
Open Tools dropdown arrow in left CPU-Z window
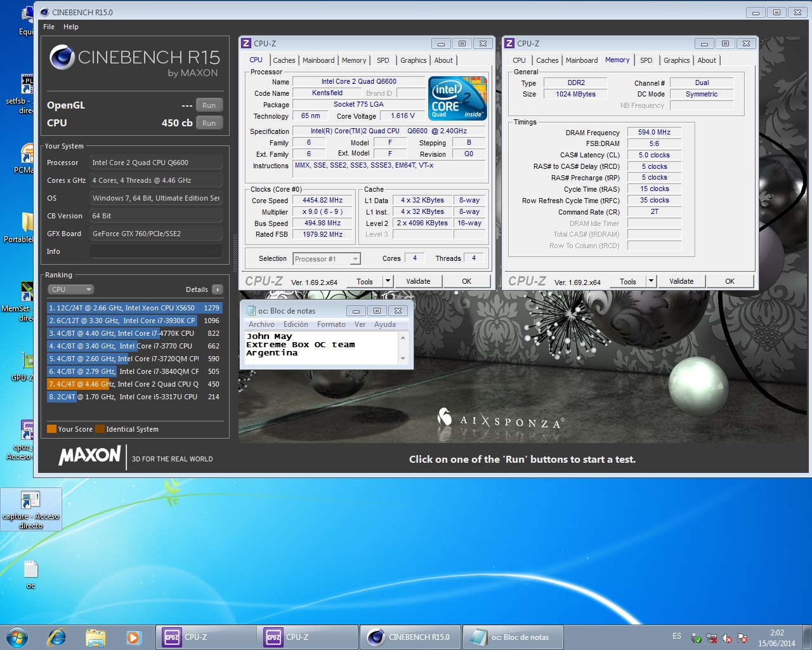pos(388,281)
